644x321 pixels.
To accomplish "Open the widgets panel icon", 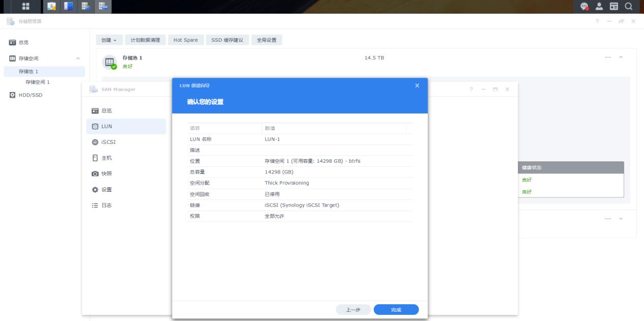I will tap(614, 6).
